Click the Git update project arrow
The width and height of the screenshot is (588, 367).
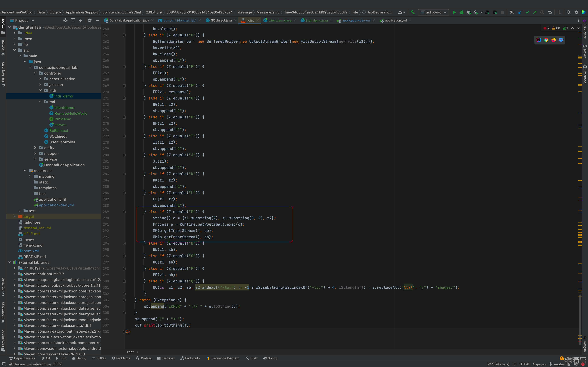(x=520, y=12)
